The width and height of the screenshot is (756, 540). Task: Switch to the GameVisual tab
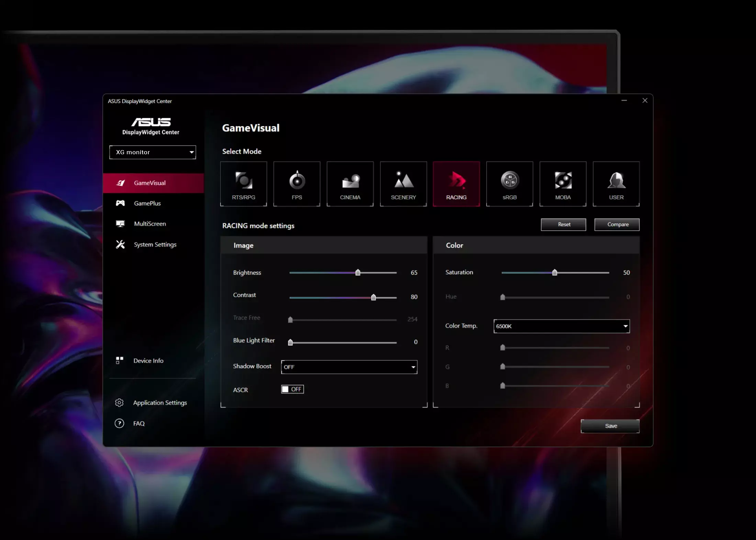(149, 183)
